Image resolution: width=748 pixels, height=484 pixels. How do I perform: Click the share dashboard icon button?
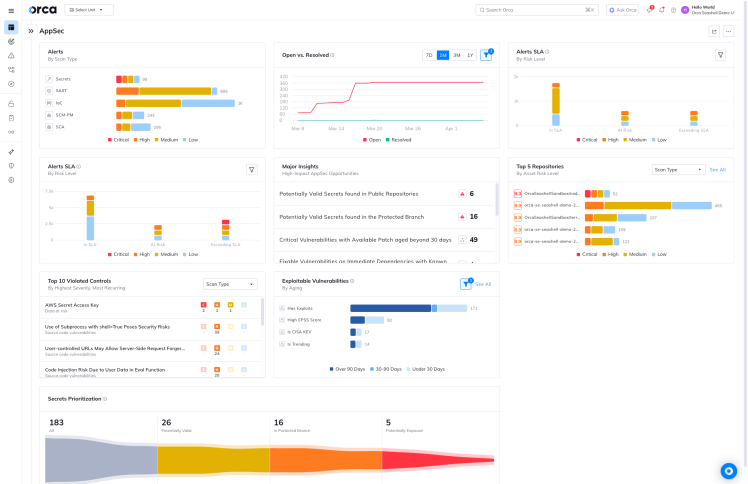pyautogui.click(x=714, y=31)
